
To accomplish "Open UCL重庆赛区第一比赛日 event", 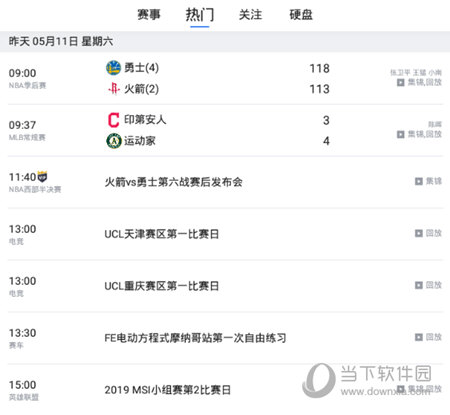I will coord(162,286).
